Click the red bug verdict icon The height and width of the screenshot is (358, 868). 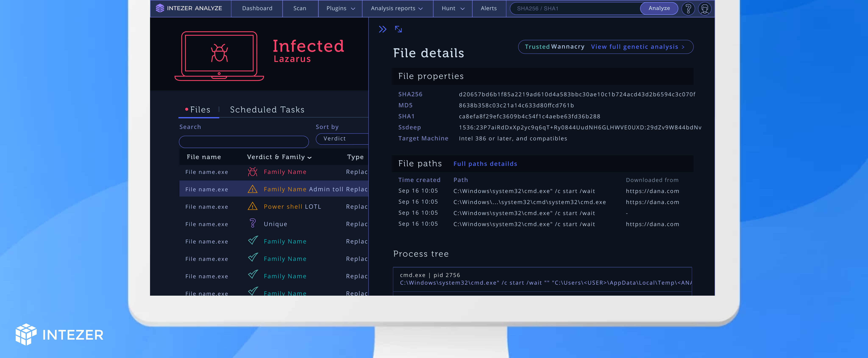(252, 172)
